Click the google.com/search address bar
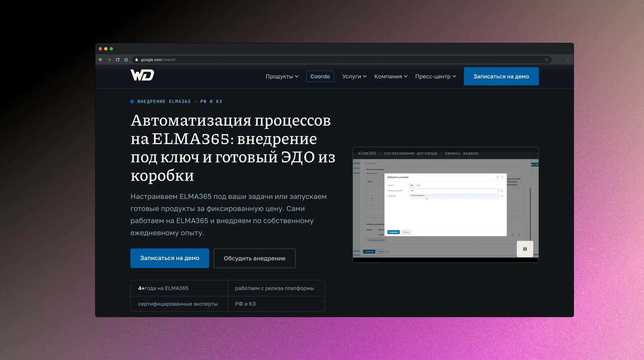The height and width of the screenshot is (360, 644). tap(342, 60)
